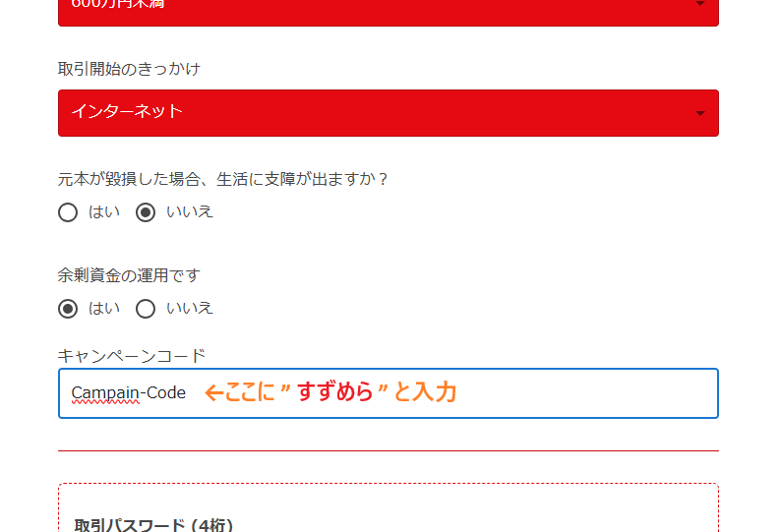
Task: Select いいえ radio for 余剰資金の運用です
Action: point(145,309)
